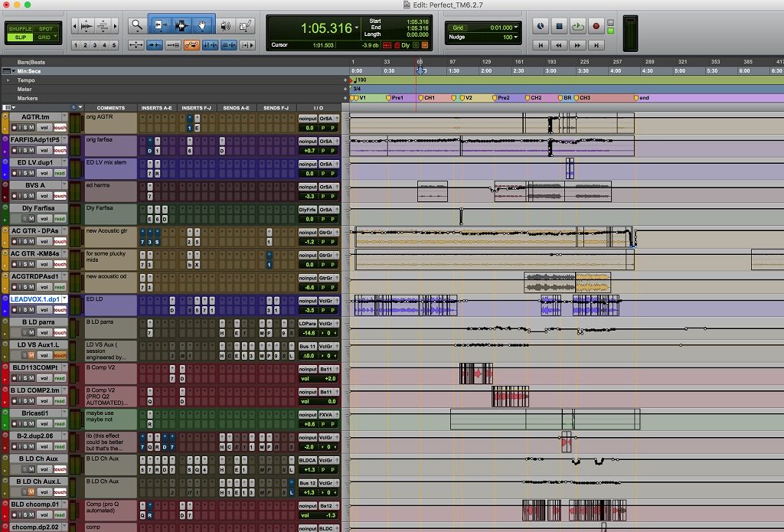Viewport: 784px width, 532px height.
Task: Open read automation mode on ED LV.dup1
Action: pos(60,173)
